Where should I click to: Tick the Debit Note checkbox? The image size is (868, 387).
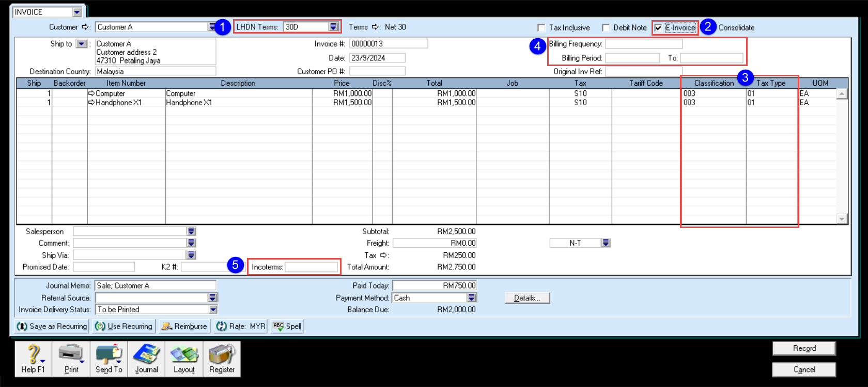click(x=606, y=28)
